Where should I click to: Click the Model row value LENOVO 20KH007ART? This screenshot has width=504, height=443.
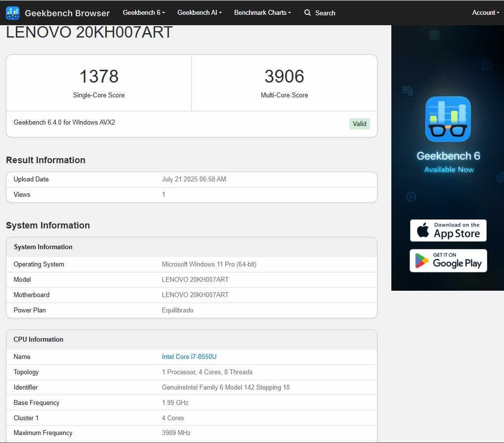[x=195, y=279]
